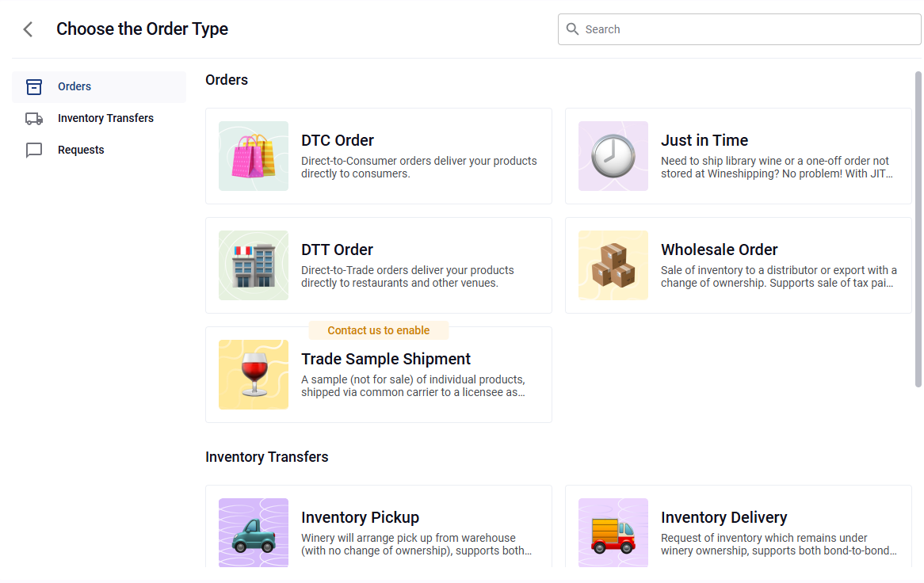Image resolution: width=924 pixels, height=583 pixels.
Task: Click the Inventory Pickup car icon
Action: pos(254,532)
